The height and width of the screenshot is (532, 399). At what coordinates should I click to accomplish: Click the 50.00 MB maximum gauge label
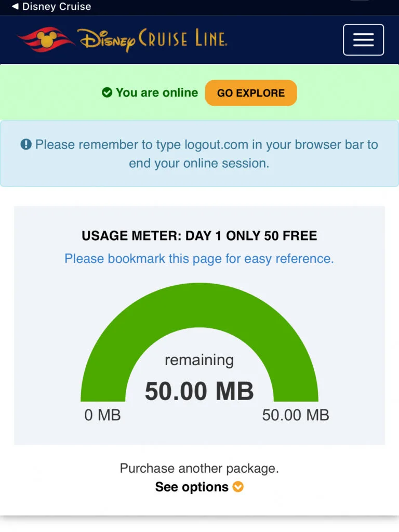pyautogui.click(x=296, y=415)
